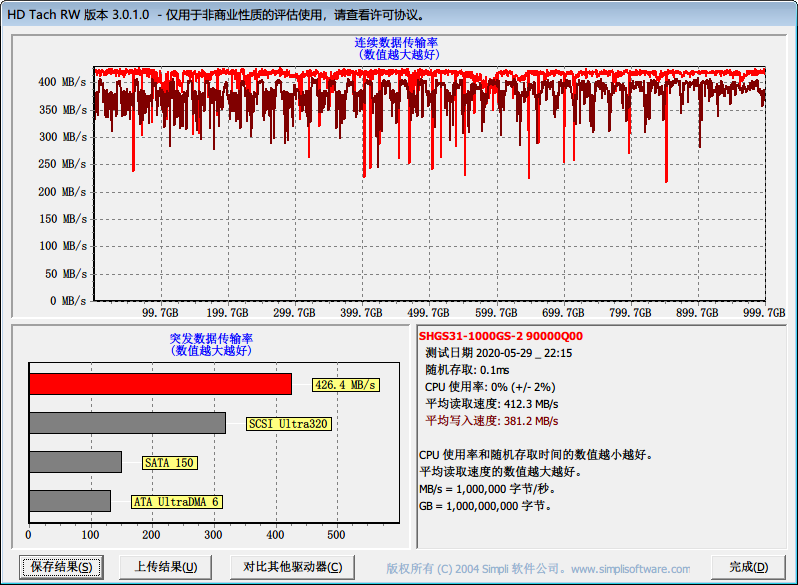Click the 499.7GB axis label
The image size is (798, 585).
point(429,313)
